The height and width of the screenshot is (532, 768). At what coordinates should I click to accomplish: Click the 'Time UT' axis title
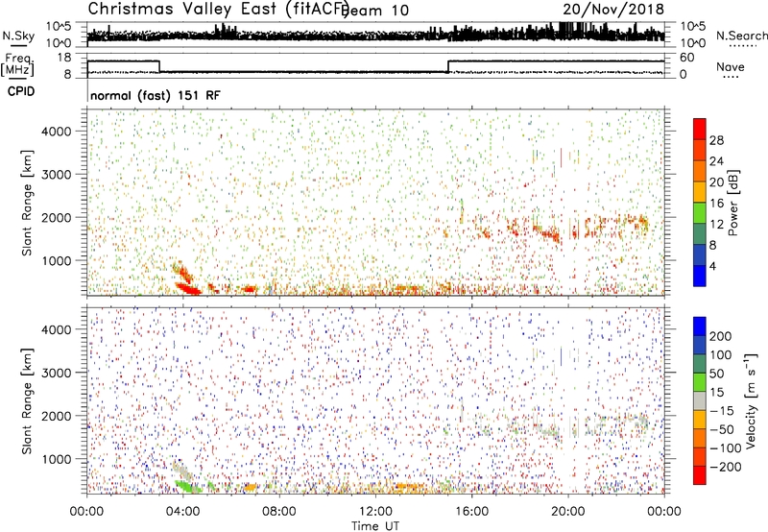pyautogui.click(x=375, y=525)
